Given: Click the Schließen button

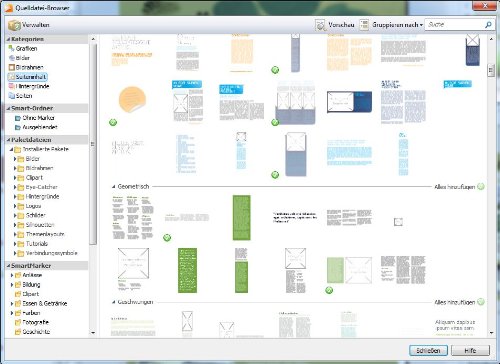Looking at the screenshot, I should pyautogui.click(x=428, y=350).
